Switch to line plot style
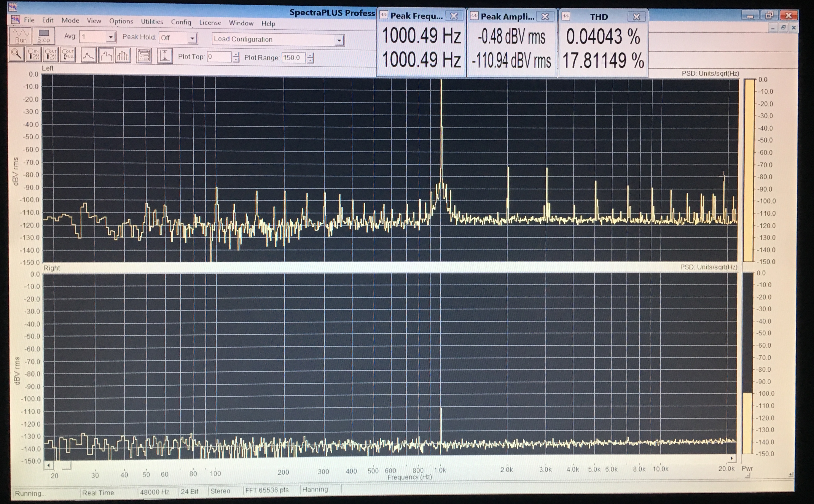The width and height of the screenshot is (814, 504). coord(89,55)
